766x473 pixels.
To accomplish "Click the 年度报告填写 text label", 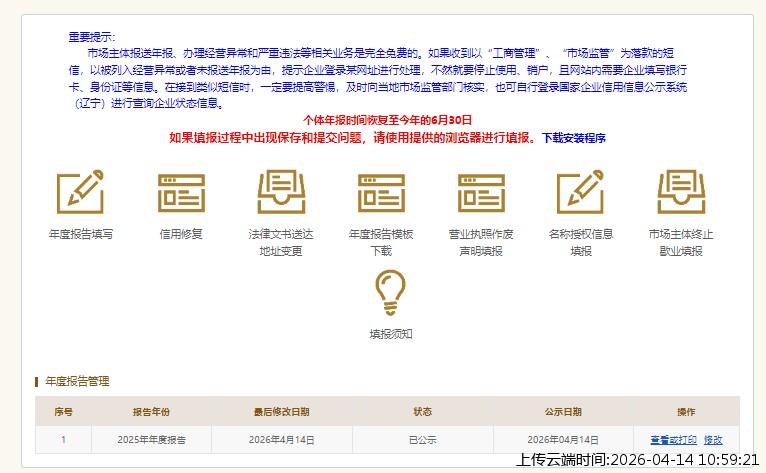I will (x=81, y=234).
